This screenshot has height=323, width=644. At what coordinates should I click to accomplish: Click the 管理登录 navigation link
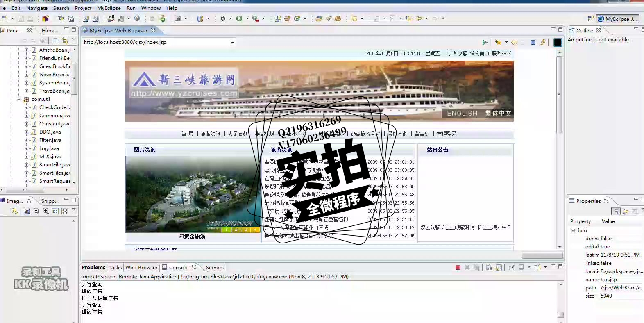click(447, 134)
